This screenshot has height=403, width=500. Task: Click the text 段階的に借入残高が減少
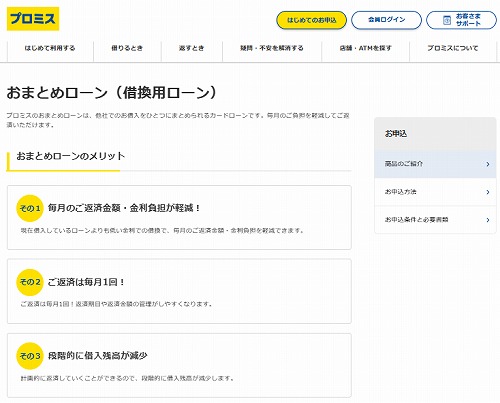98,356
